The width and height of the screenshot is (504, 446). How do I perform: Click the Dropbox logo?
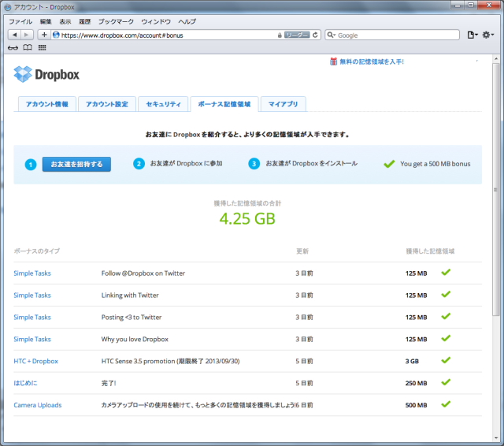click(46, 74)
